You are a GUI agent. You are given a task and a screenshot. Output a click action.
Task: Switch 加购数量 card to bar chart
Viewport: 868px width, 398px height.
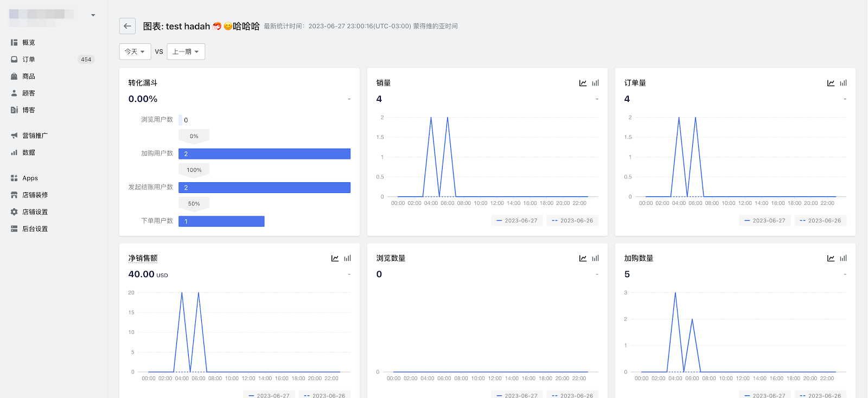(843, 258)
